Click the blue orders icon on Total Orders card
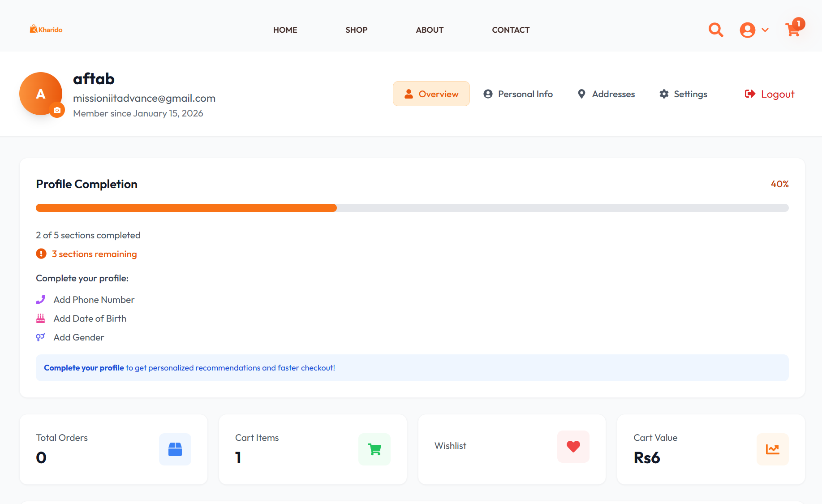This screenshot has width=822, height=504. tap(175, 449)
